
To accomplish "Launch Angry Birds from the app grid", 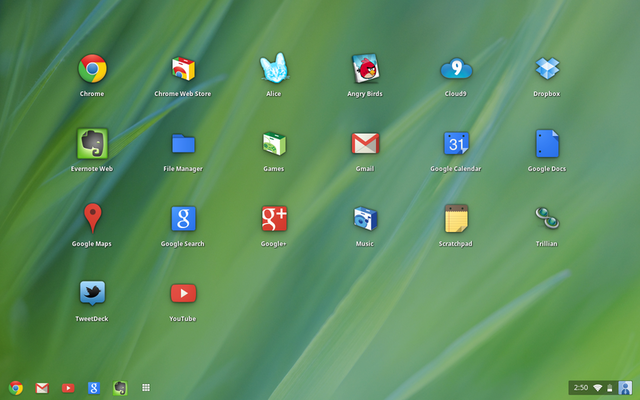I will (365, 69).
